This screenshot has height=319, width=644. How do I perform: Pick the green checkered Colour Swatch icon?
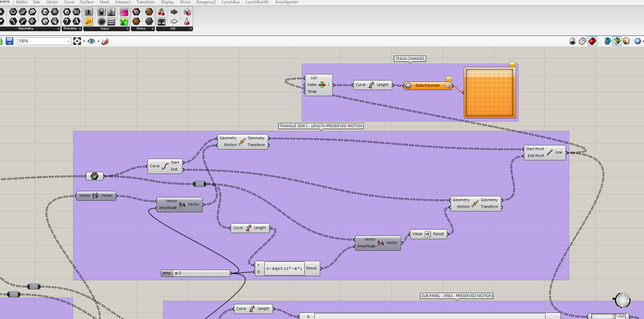pos(124,21)
